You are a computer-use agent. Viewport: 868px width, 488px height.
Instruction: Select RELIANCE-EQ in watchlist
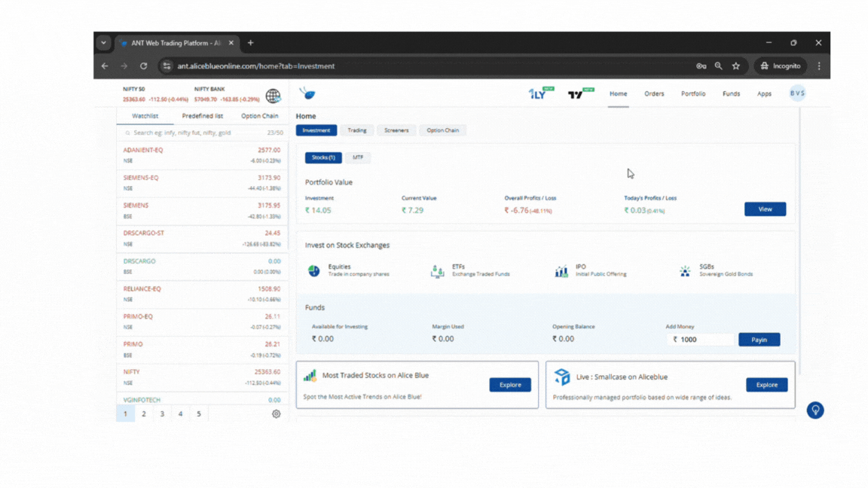(202, 294)
